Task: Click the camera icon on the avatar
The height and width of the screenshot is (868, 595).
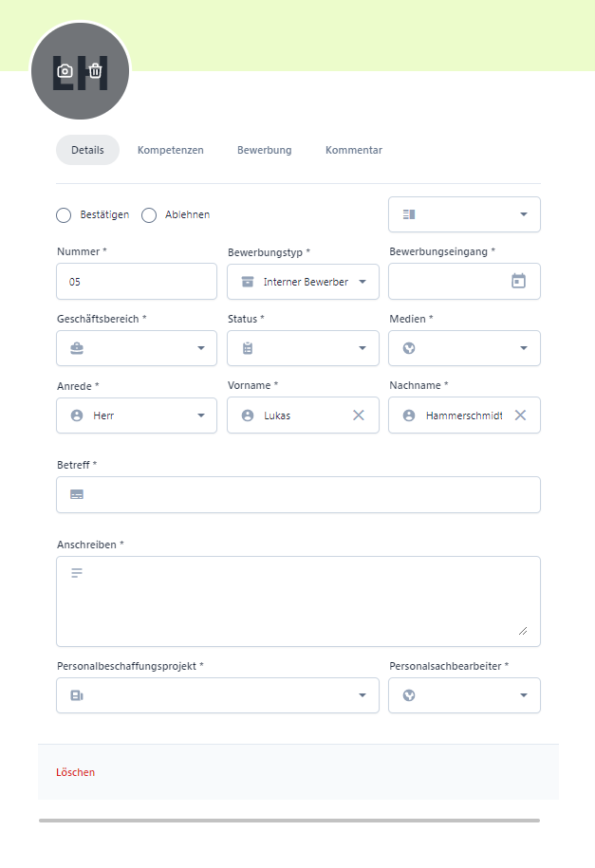Action: click(65, 71)
